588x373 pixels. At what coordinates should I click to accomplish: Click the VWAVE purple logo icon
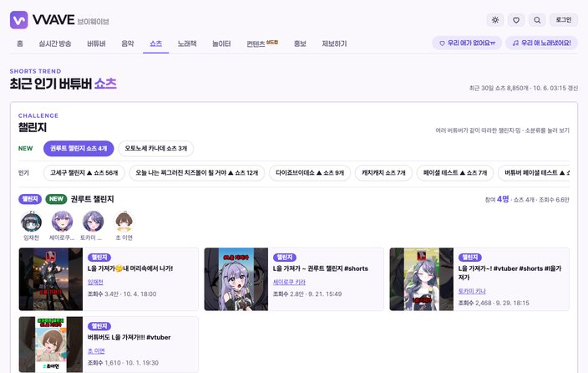click(18, 20)
